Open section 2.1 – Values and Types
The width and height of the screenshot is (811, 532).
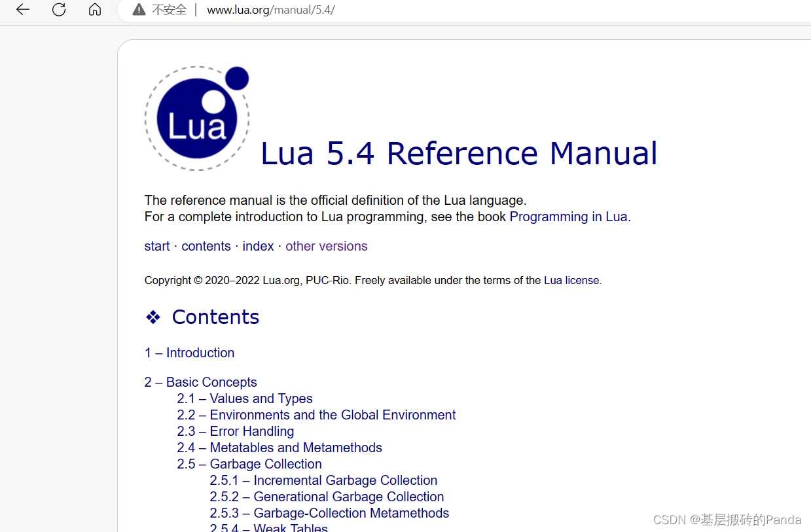[245, 399]
